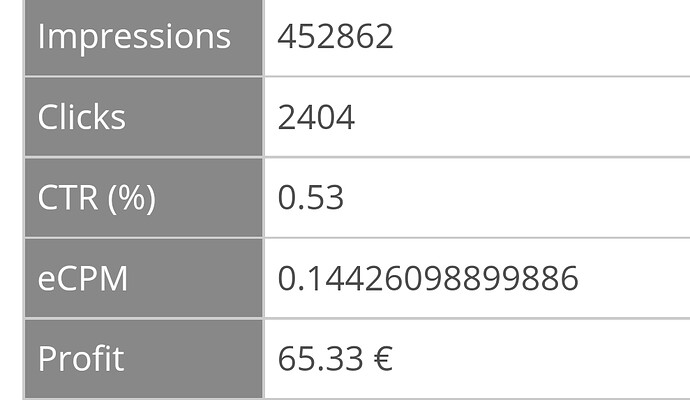Select the eCPM value 0.14426098899886
This screenshot has width=690, height=420.
click(428, 278)
